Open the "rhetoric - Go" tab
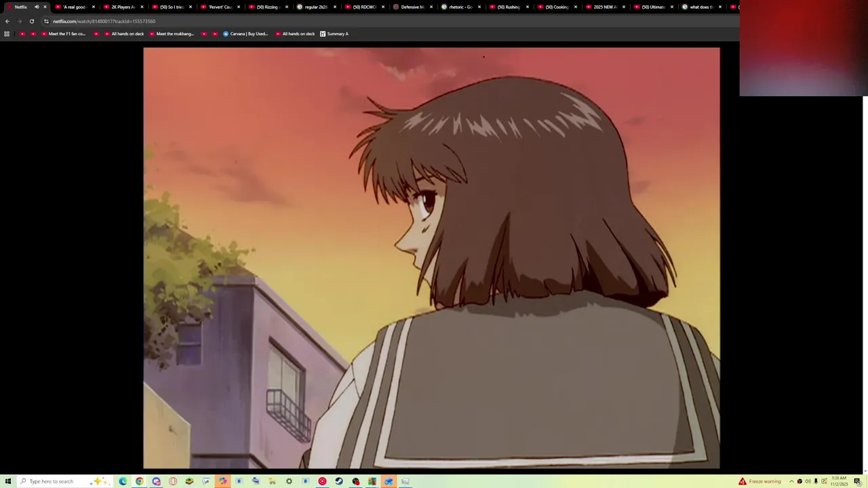Image resolution: width=868 pixels, height=488 pixels. pyautogui.click(x=460, y=7)
